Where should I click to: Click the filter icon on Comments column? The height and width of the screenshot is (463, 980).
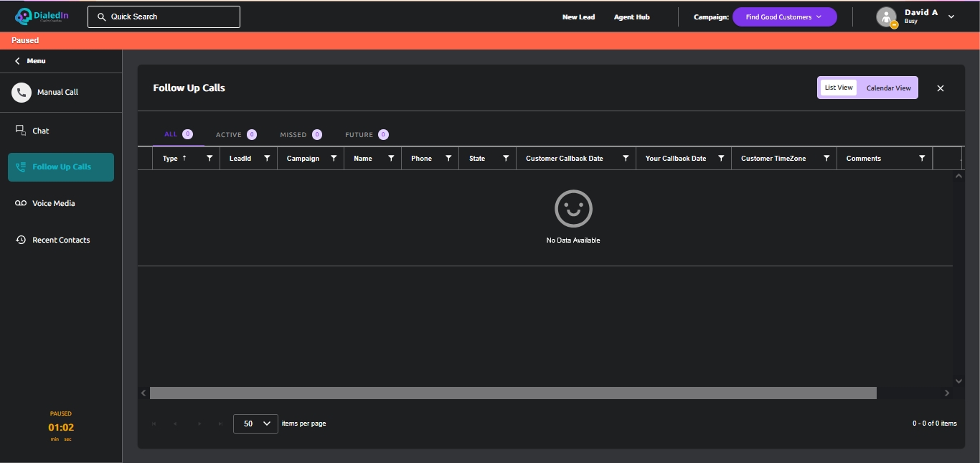922,158
